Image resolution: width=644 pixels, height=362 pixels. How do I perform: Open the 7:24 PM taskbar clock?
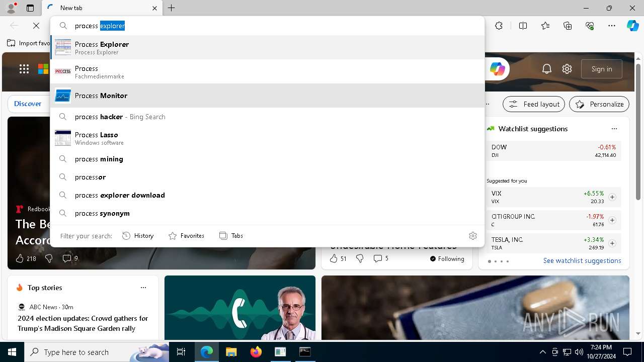click(601, 352)
